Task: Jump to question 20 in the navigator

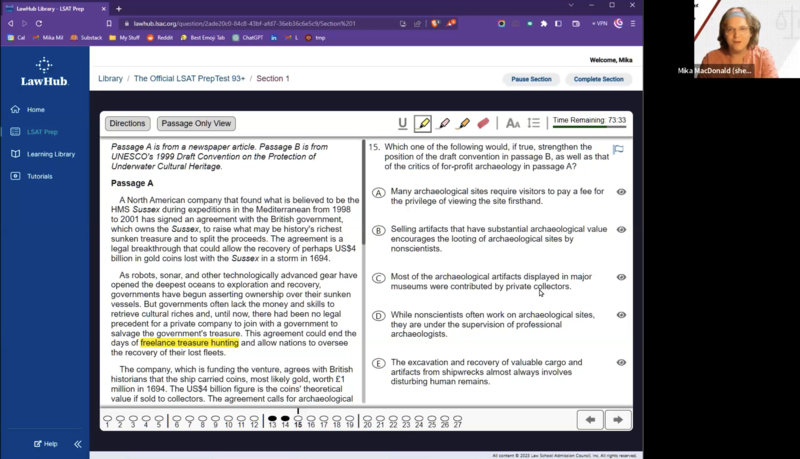Action: 368,421
